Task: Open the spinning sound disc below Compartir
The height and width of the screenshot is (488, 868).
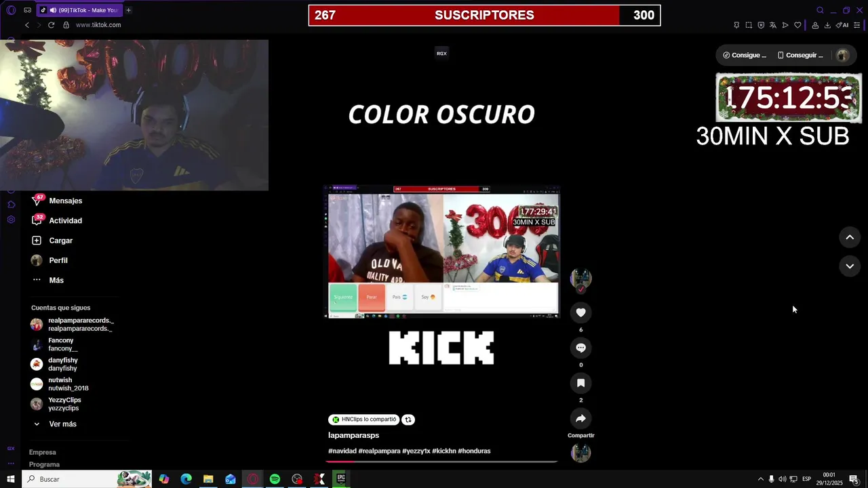Action: 580,453
